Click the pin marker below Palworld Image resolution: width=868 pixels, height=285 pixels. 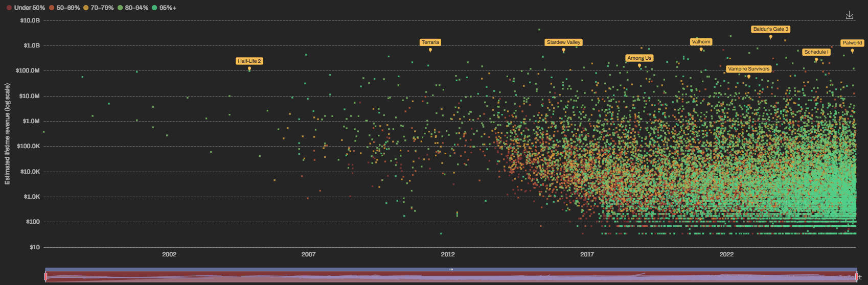click(852, 51)
